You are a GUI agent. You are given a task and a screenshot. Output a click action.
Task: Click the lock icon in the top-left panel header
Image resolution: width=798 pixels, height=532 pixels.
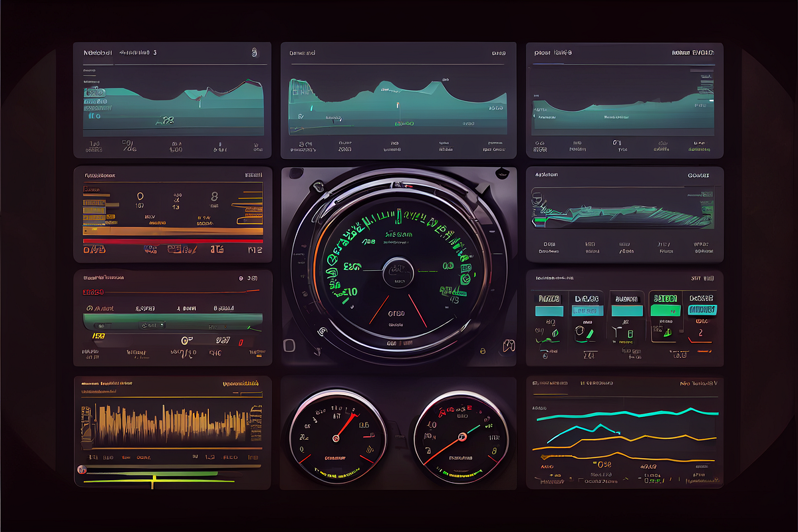click(x=254, y=53)
